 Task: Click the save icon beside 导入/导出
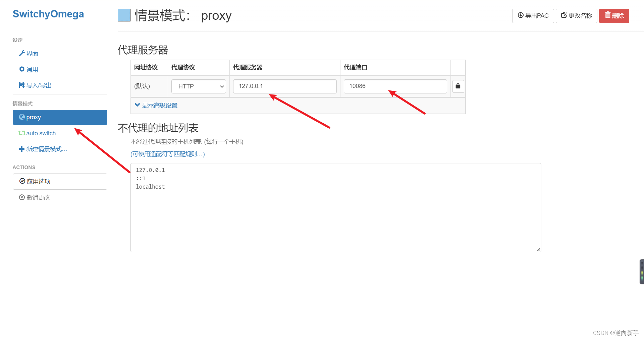tap(22, 85)
